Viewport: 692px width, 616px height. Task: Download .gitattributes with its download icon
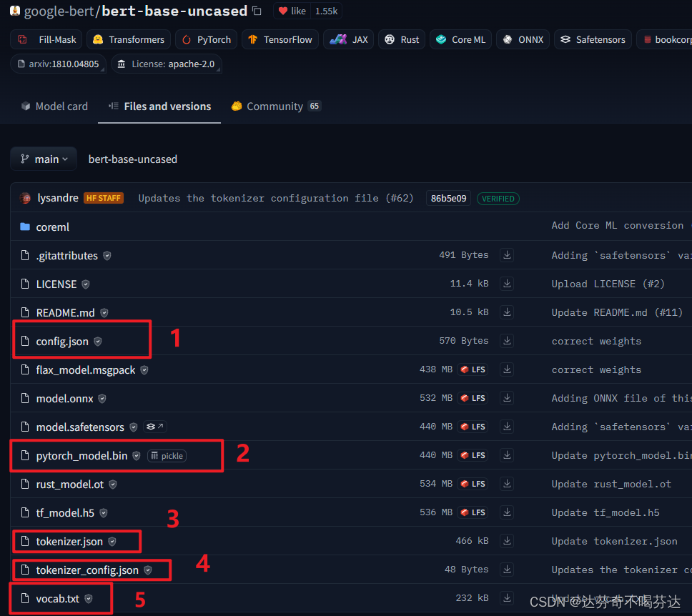point(507,255)
